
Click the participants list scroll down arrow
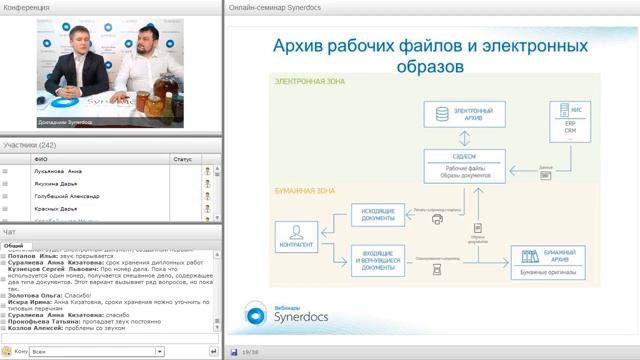pyautogui.click(x=217, y=218)
